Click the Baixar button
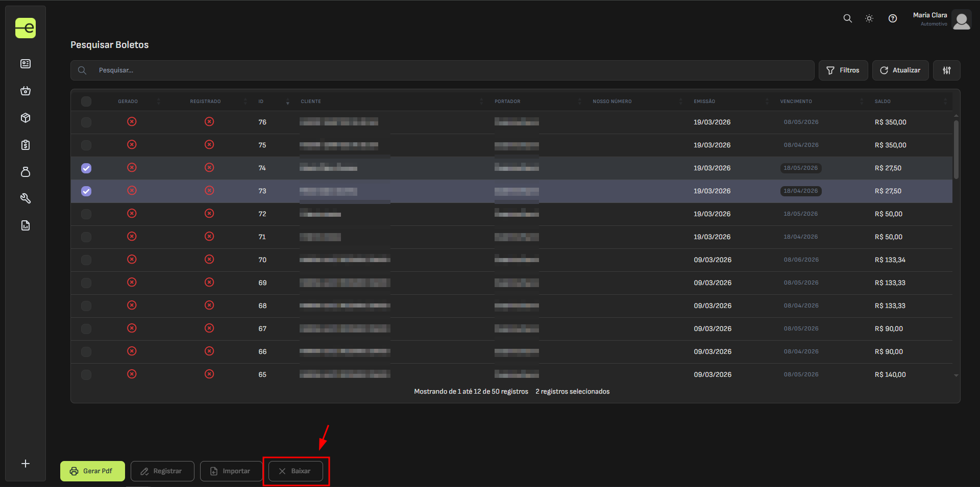Image resolution: width=980 pixels, height=487 pixels. (296, 471)
